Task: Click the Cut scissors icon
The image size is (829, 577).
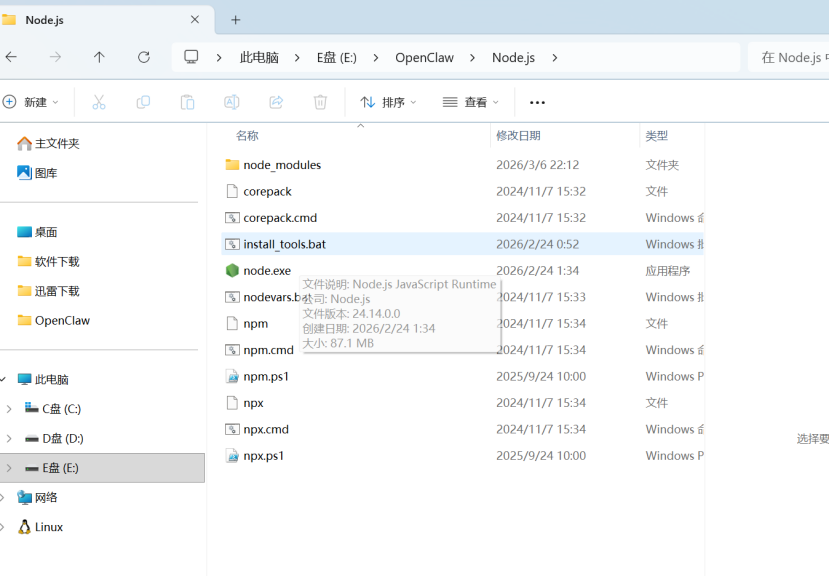Action: 99,102
